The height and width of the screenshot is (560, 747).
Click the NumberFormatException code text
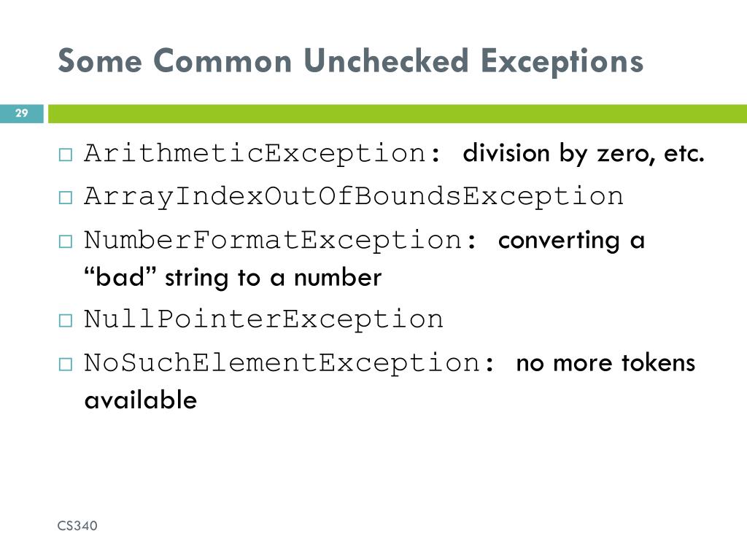tap(281, 240)
